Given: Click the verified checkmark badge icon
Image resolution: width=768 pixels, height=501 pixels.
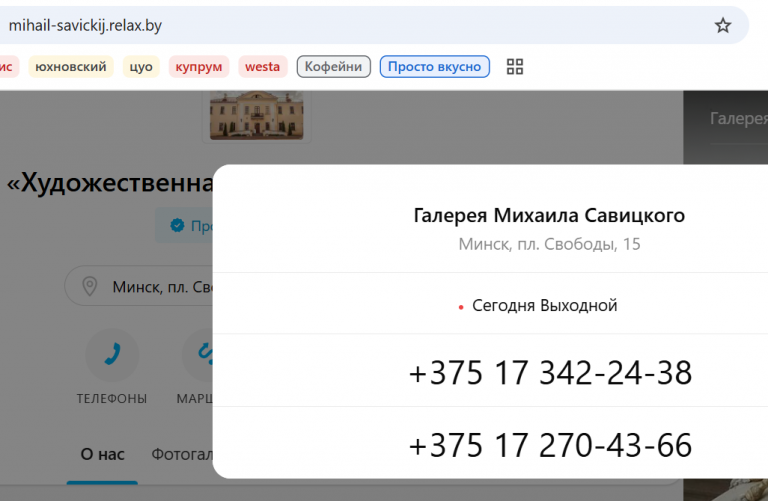Looking at the screenshot, I should 177,225.
